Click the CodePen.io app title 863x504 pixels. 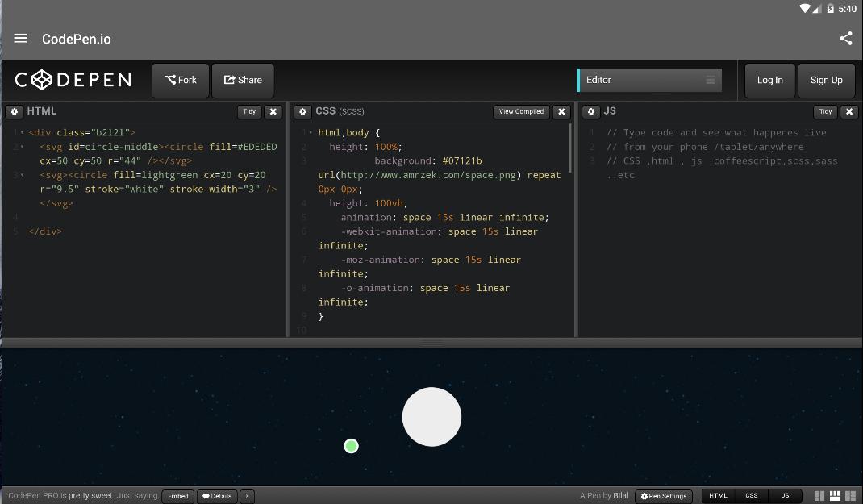77,39
